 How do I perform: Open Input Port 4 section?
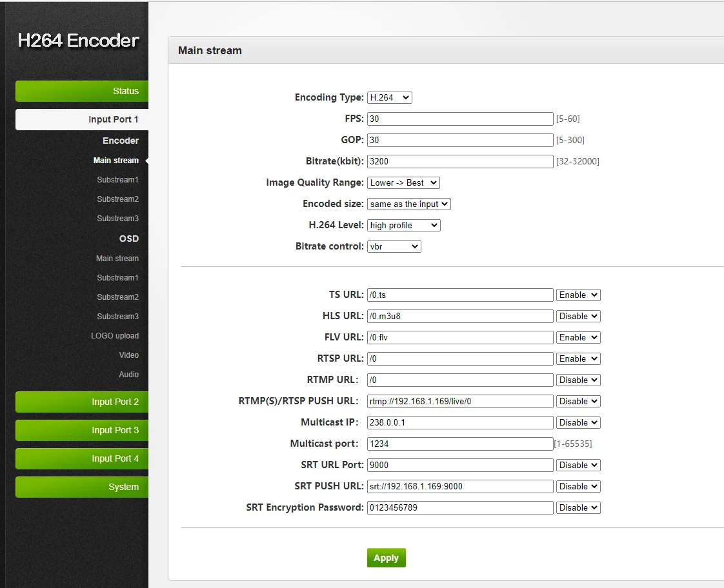(82, 458)
